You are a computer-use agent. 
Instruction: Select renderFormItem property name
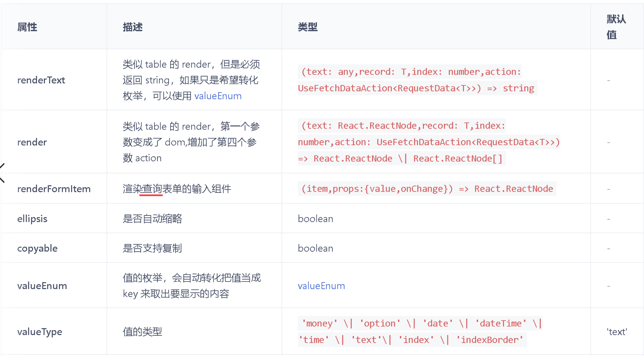[x=54, y=189]
